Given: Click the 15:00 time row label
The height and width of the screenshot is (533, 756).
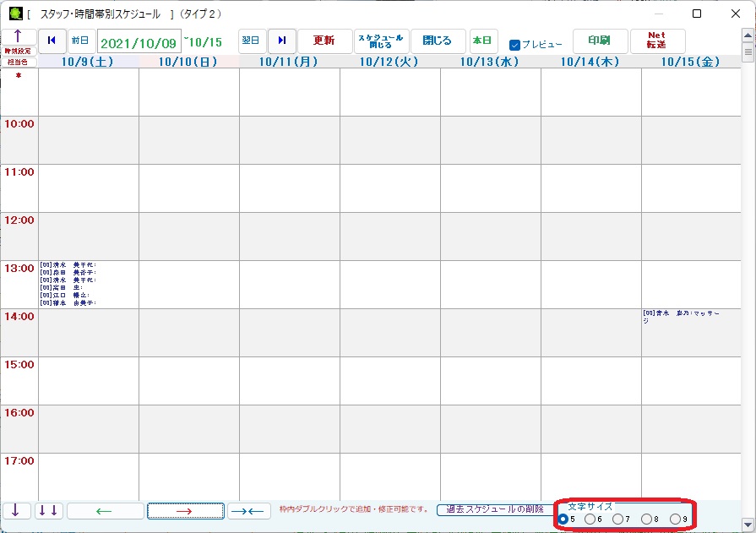Looking at the screenshot, I should [x=19, y=365].
